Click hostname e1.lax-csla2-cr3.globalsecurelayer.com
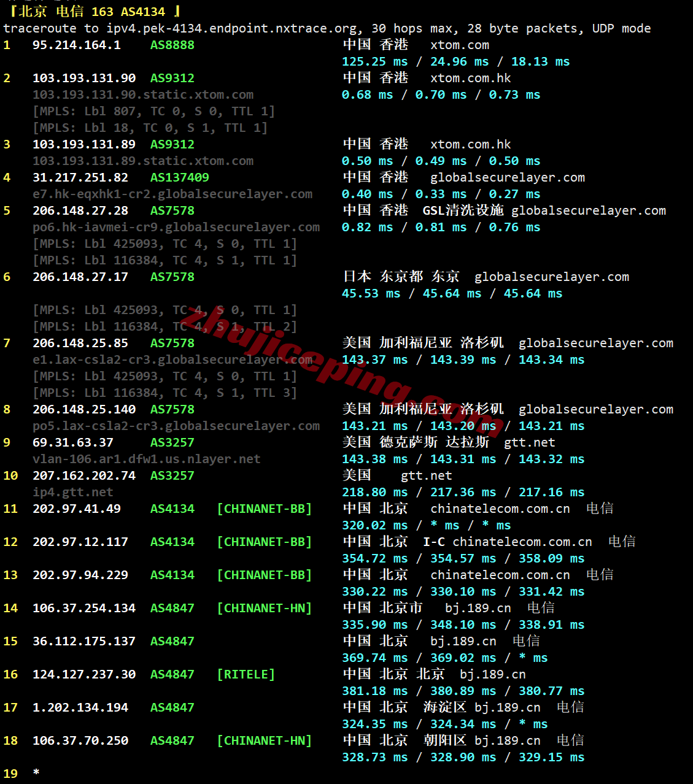Screen dimensions: 693x784 [172, 359]
